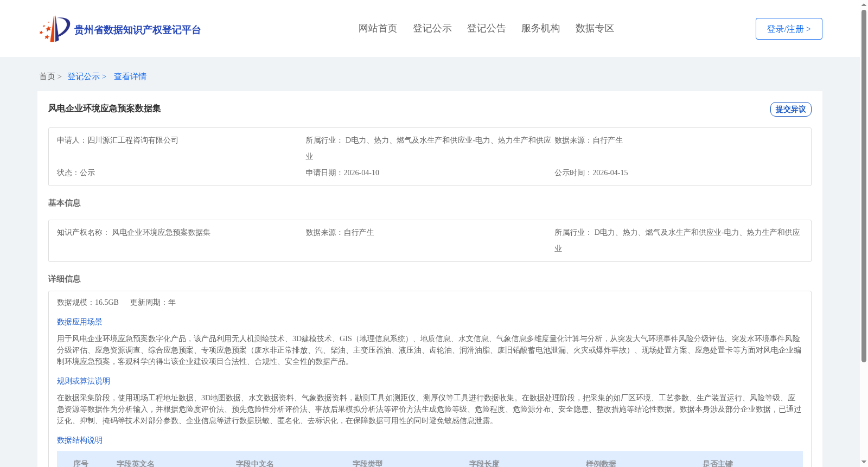Image resolution: width=868 pixels, height=467 pixels.
Task: Click the 字段中文名 table column header
Action: [x=255, y=463]
